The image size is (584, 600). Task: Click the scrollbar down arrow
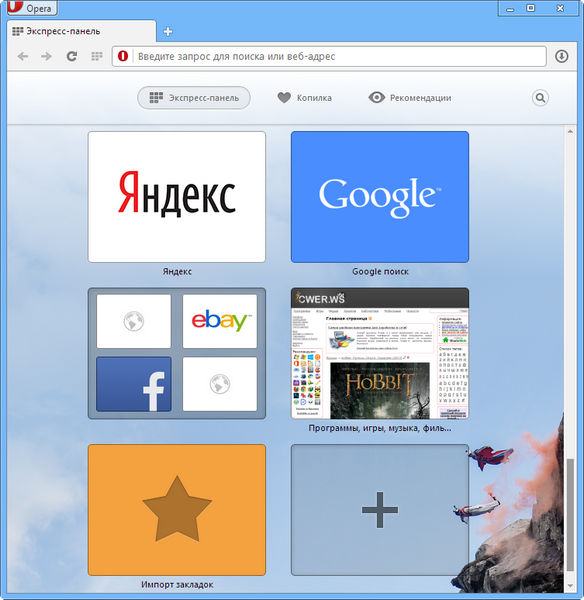pos(570,586)
